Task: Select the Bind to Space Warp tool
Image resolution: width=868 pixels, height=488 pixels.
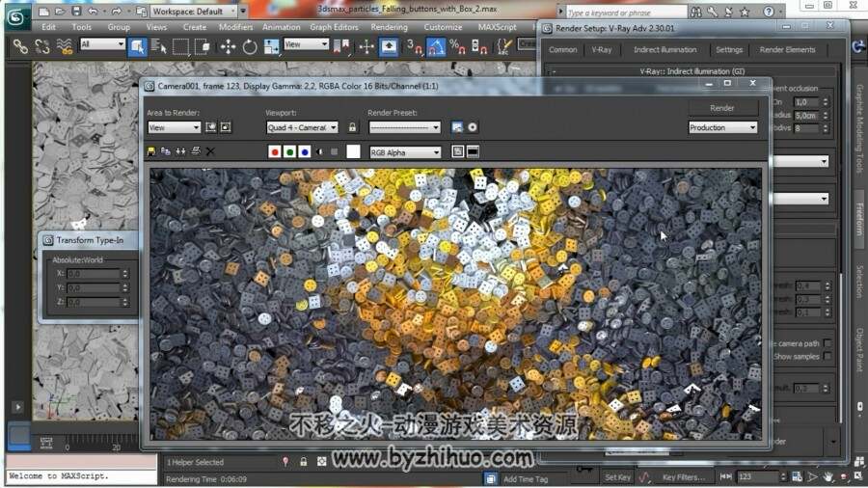Action: tap(65, 47)
